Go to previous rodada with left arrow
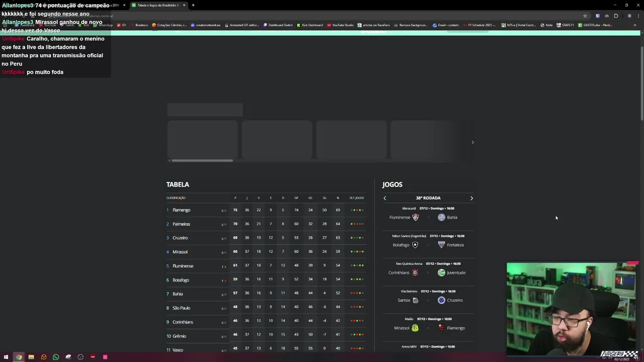Screen dimensions: 644x362 click(385, 198)
